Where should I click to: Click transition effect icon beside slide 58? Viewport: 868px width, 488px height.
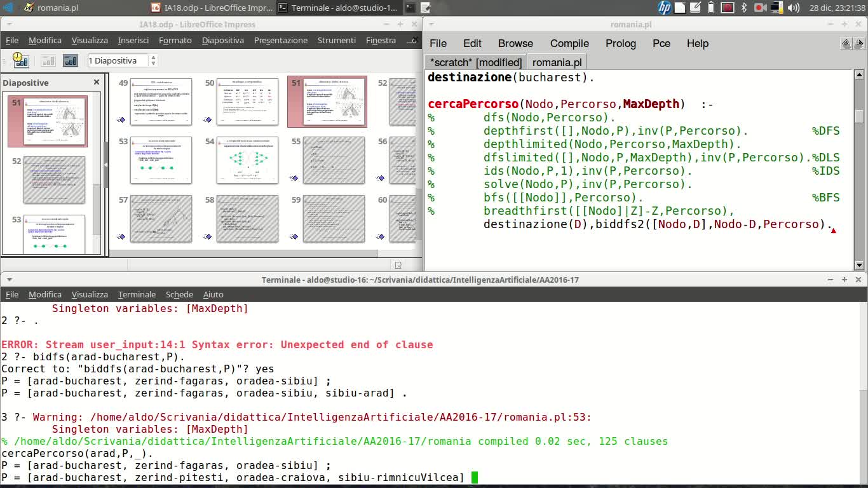[x=208, y=237]
